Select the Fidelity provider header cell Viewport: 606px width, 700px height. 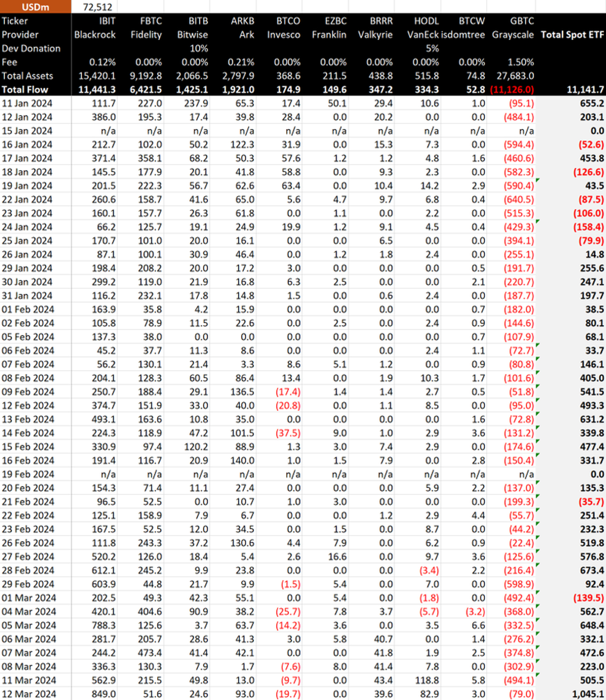(x=146, y=35)
